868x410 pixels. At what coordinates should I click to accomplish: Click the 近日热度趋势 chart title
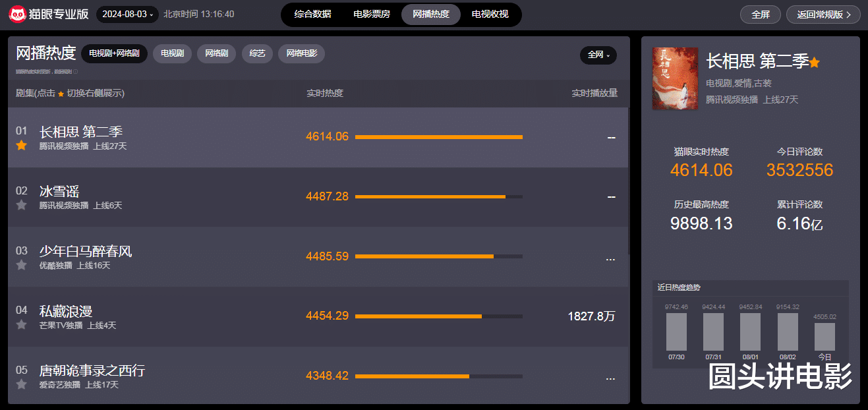click(x=679, y=287)
